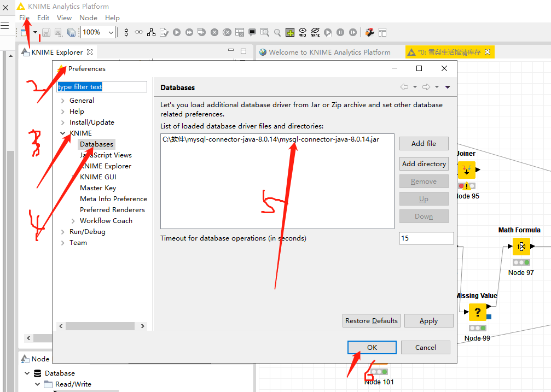Screen dimensions: 551x392
Task: Open the 100% zoom level combo box
Action: coord(98,32)
